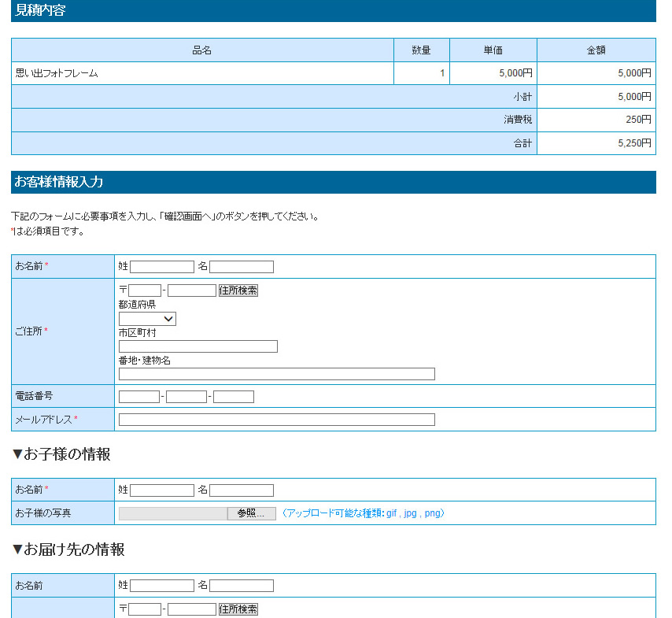Click 名 field under お届け先の情報
The image size is (672, 618).
(242, 586)
